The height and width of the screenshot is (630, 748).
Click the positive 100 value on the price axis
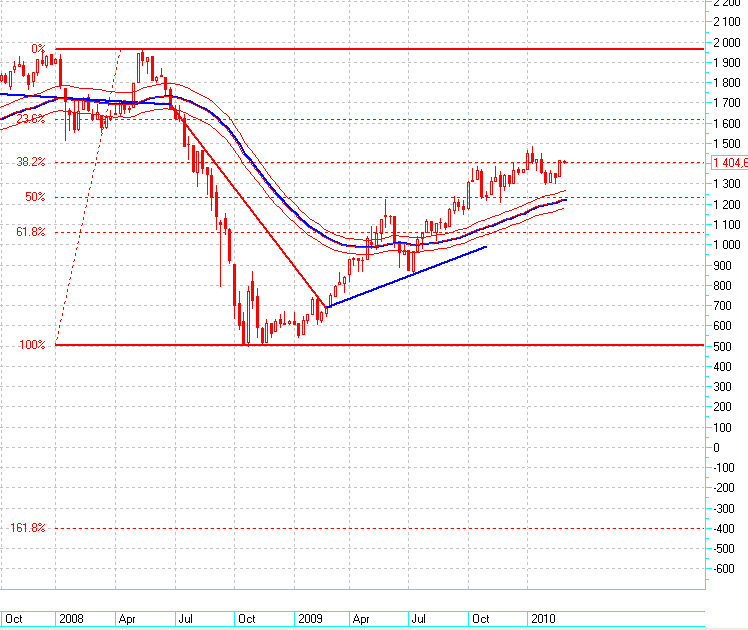click(722, 428)
